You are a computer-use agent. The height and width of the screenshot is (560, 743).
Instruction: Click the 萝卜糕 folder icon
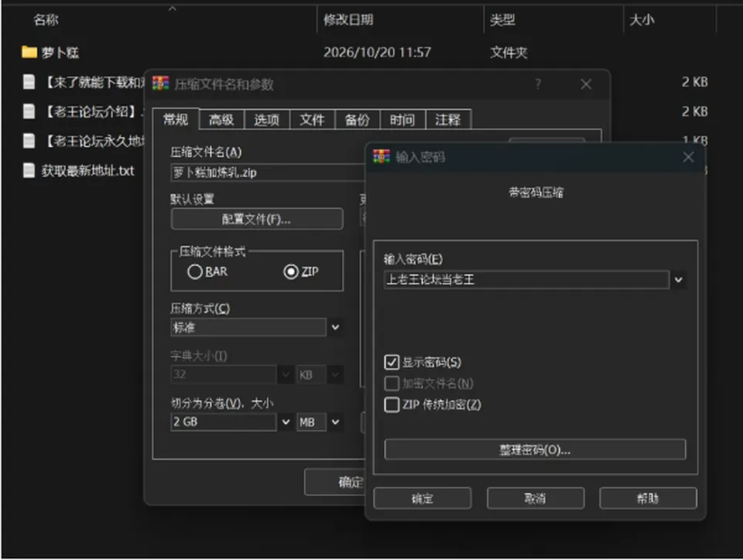pyautogui.click(x=29, y=52)
